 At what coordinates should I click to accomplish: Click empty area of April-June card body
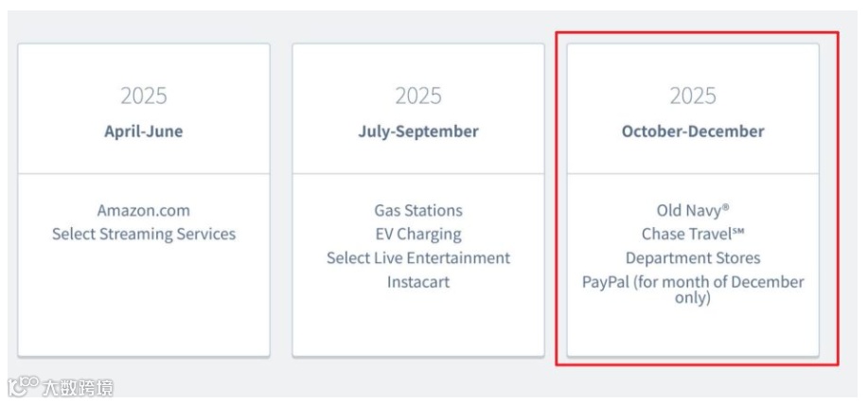pyautogui.click(x=143, y=303)
